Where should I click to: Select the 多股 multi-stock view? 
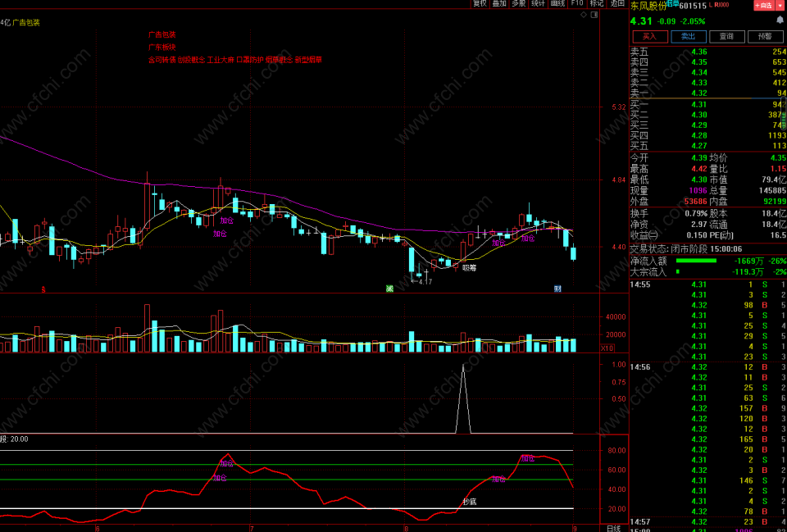(x=518, y=3)
